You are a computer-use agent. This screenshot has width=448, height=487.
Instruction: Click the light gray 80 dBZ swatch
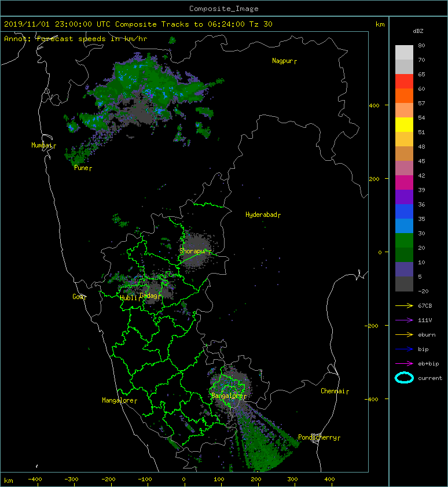404,52
